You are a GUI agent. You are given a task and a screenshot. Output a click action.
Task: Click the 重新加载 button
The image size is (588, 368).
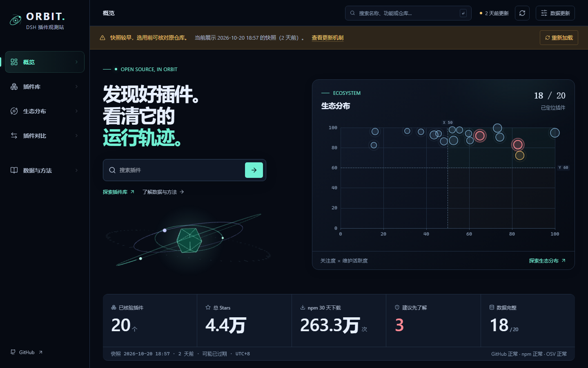(559, 38)
